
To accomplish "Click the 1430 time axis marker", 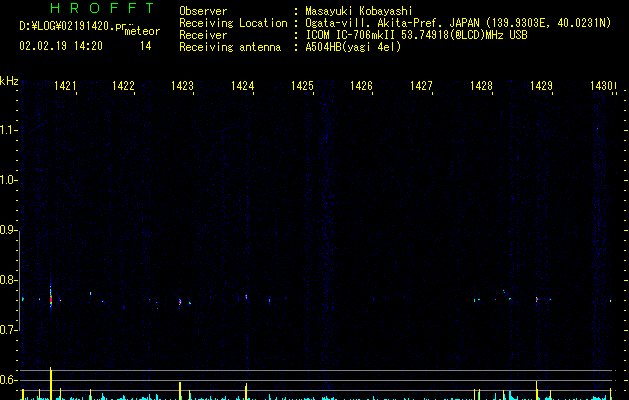I will [x=601, y=86].
